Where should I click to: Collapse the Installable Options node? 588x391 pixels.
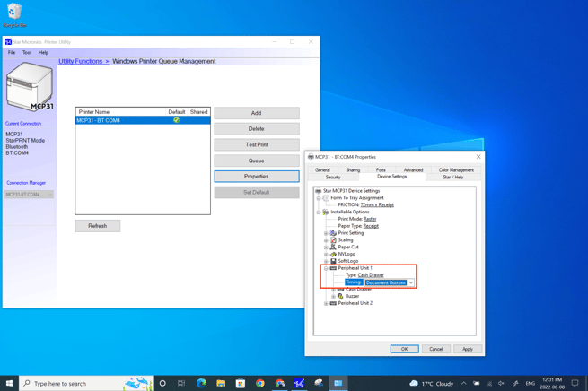[319, 213]
